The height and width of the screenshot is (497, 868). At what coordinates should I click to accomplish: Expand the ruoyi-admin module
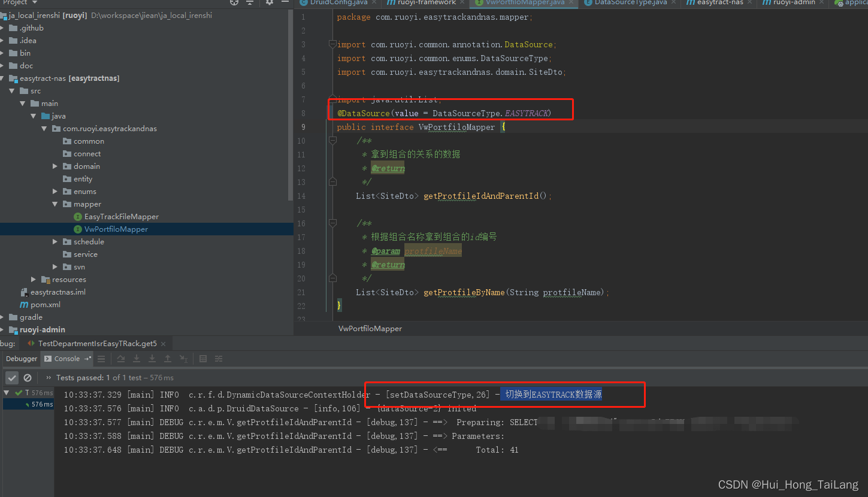click(x=2, y=330)
